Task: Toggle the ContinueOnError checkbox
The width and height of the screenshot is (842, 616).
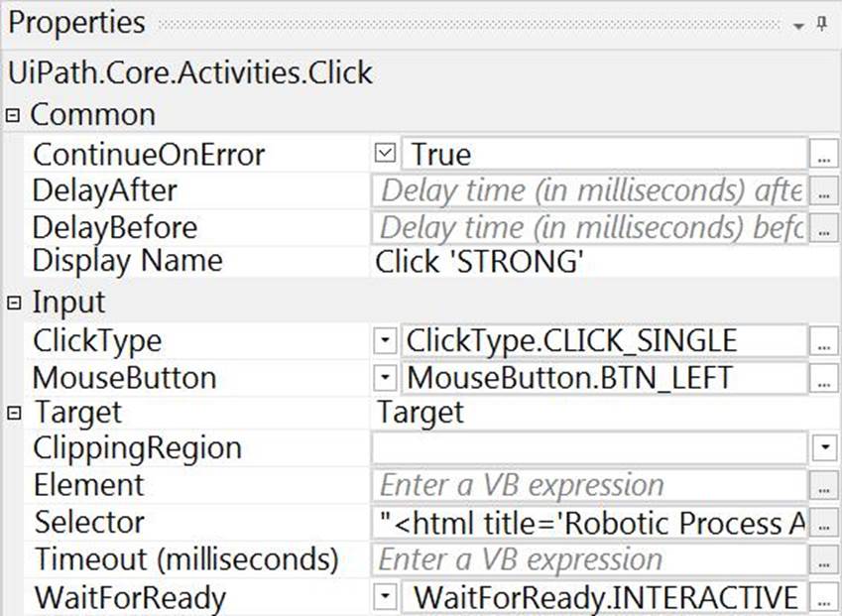Action: [x=388, y=154]
